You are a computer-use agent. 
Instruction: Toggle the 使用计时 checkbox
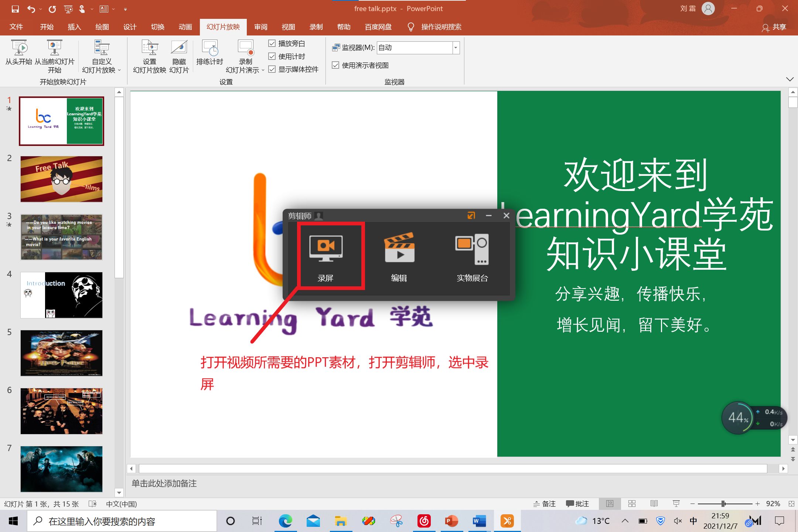(272, 57)
